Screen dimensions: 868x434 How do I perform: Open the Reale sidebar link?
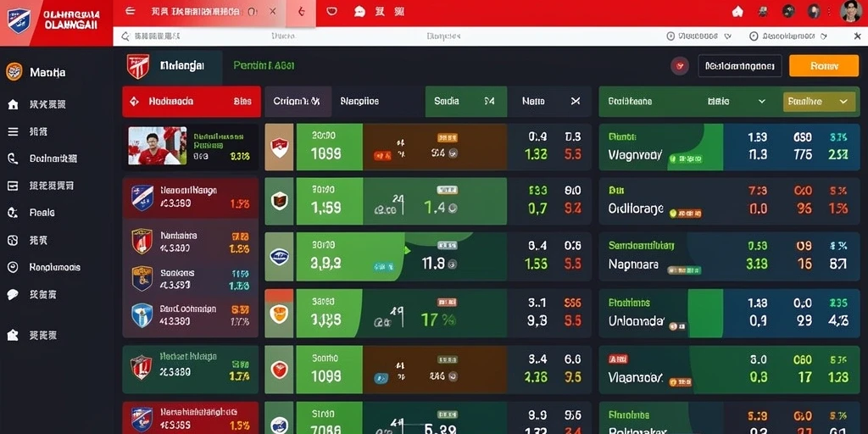(x=42, y=213)
